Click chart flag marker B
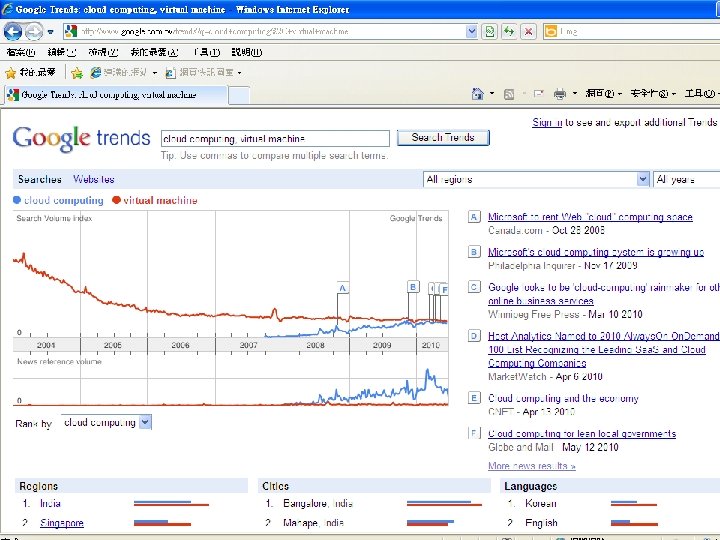This screenshot has height=540, width=720. (413, 287)
